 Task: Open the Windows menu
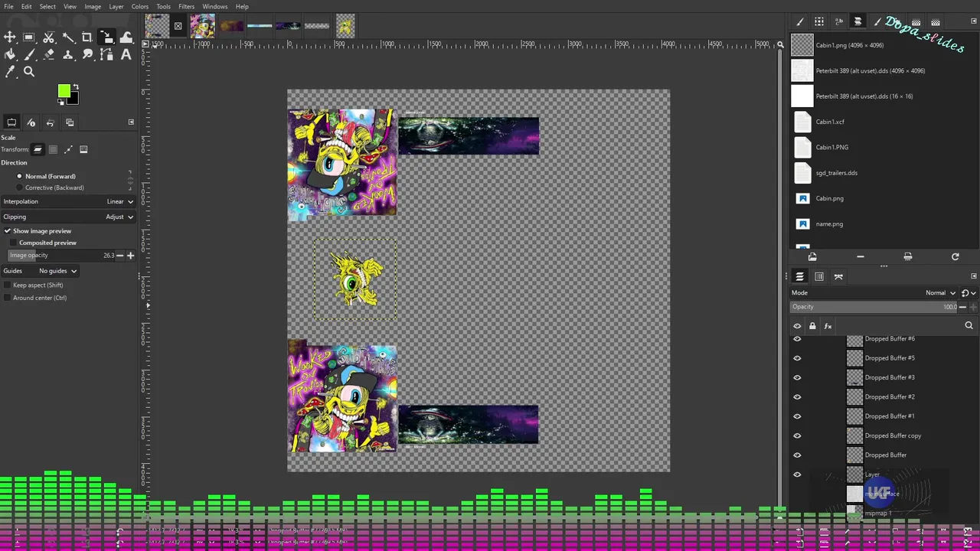pos(215,7)
